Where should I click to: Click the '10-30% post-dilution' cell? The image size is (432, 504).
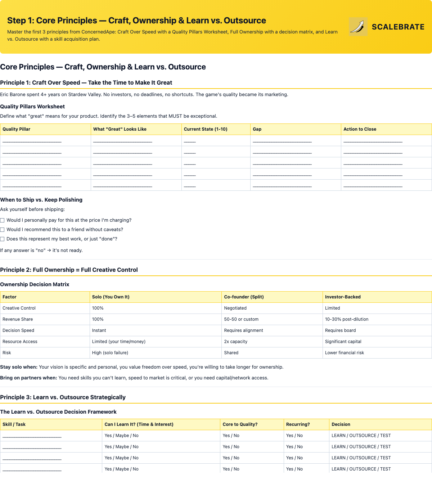[x=377, y=319]
